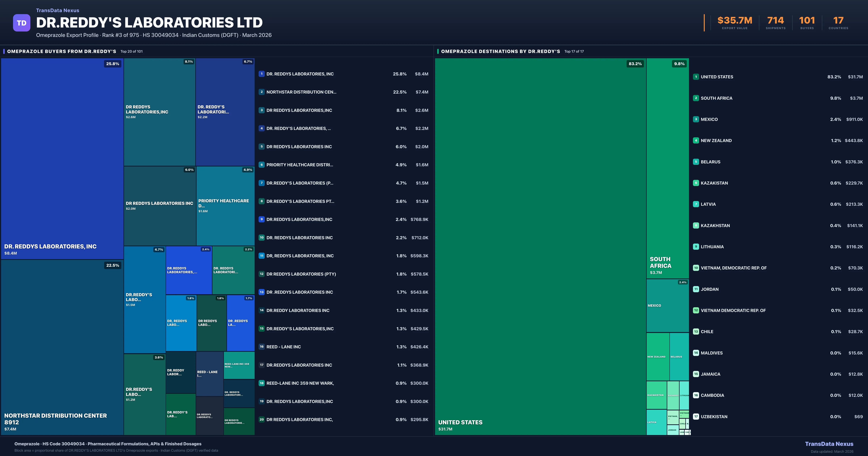The height and width of the screenshot is (456, 868).
Task: Click the NORTHSTAR DISTRIBUTION CEN... buyer list entry
Action: [x=301, y=92]
